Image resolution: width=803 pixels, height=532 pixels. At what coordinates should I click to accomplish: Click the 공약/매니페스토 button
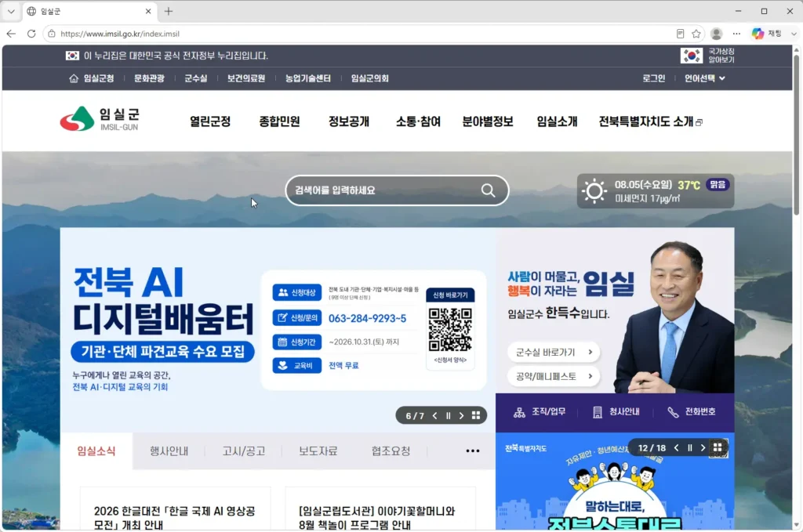[x=554, y=376]
